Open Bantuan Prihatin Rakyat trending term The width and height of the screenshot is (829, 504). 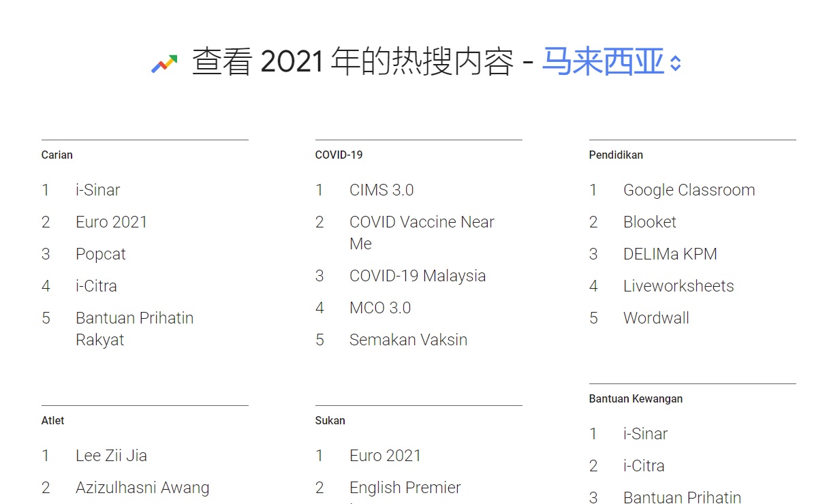(135, 317)
